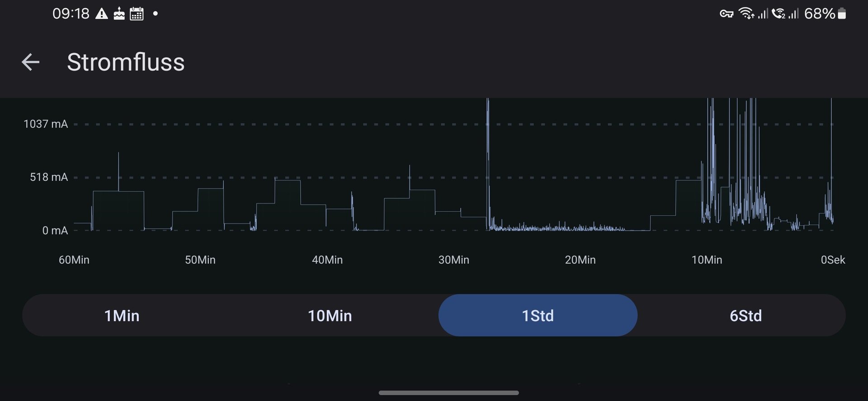Select the highlighted 1Std range
Viewport: 868px width, 401px height.
538,316
